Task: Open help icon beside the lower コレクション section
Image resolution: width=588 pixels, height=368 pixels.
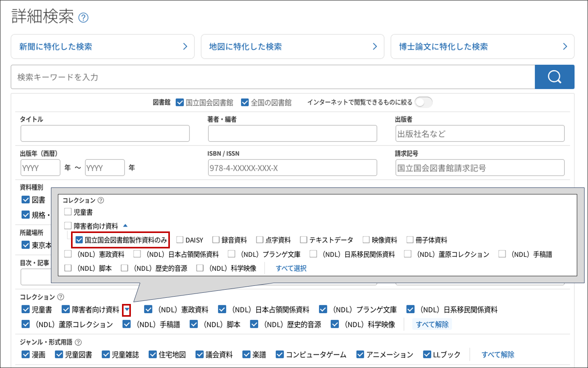Action: tap(61, 296)
